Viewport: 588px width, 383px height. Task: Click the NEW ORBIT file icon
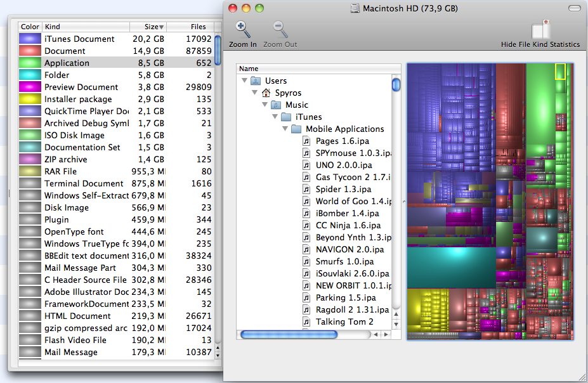(306, 285)
